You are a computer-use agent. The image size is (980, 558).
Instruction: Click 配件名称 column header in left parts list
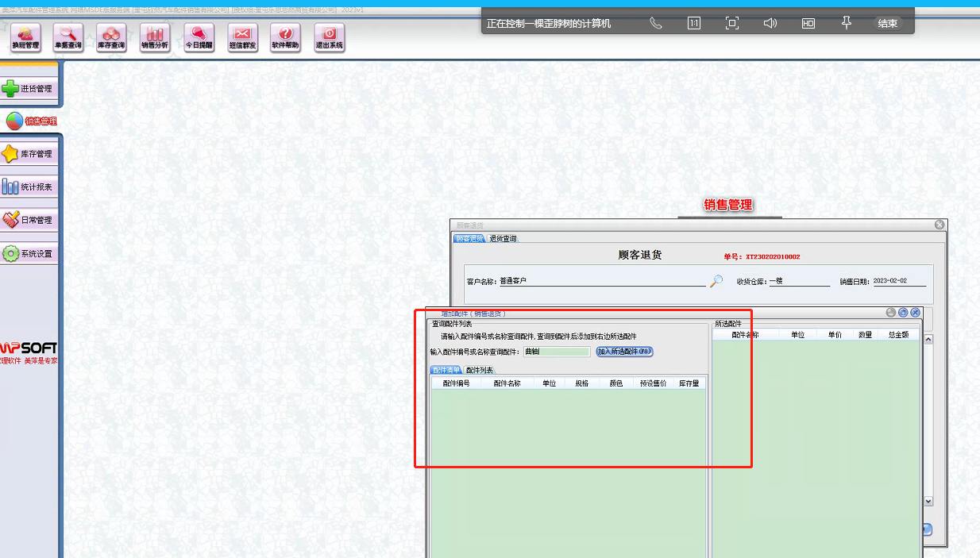tap(507, 383)
